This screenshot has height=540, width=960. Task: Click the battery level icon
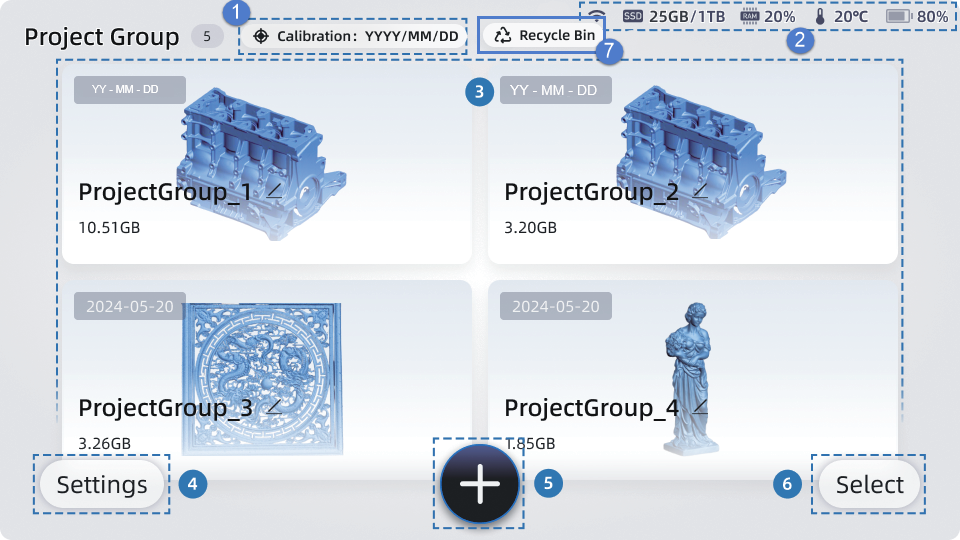[x=899, y=16]
